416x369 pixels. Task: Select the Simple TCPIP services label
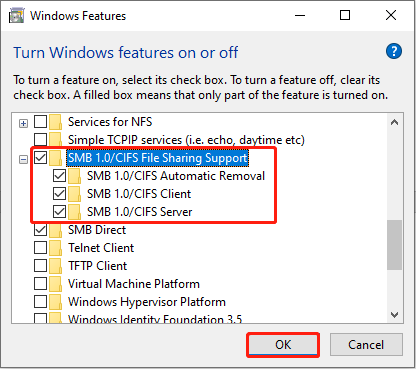186,140
